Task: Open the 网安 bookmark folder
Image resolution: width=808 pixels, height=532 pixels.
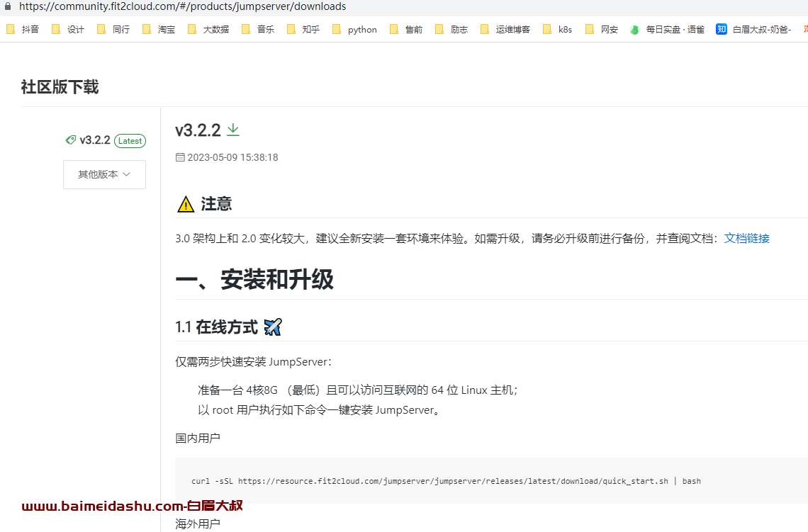Action: (602, 29)
